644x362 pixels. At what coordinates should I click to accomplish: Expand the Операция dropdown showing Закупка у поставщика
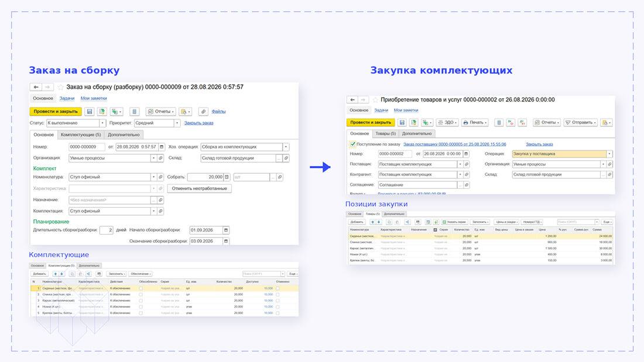[609, 153]
